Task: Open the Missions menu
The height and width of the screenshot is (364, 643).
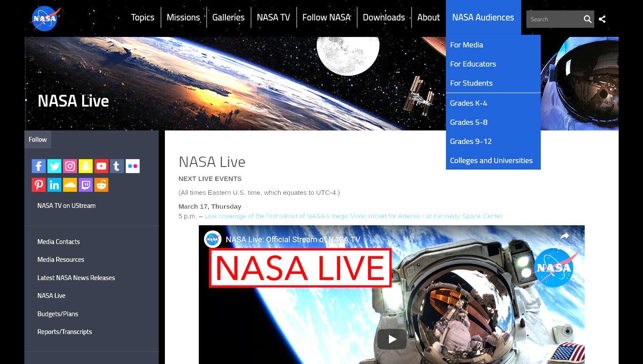Action: [183, 17]
